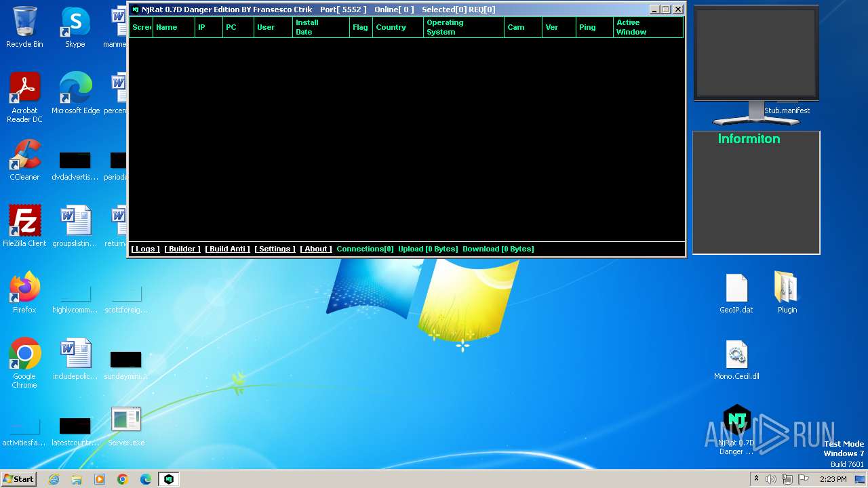868x488 pixels.
Task: Open Edge from the taskbar
Action: pyautogui.click(x=146, y=479)
